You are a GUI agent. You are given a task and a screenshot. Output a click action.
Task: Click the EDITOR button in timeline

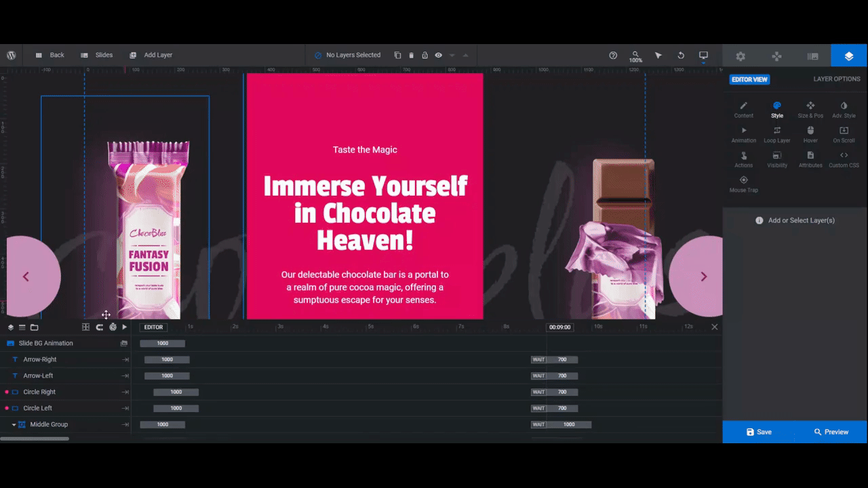click(x=153, y=327)
